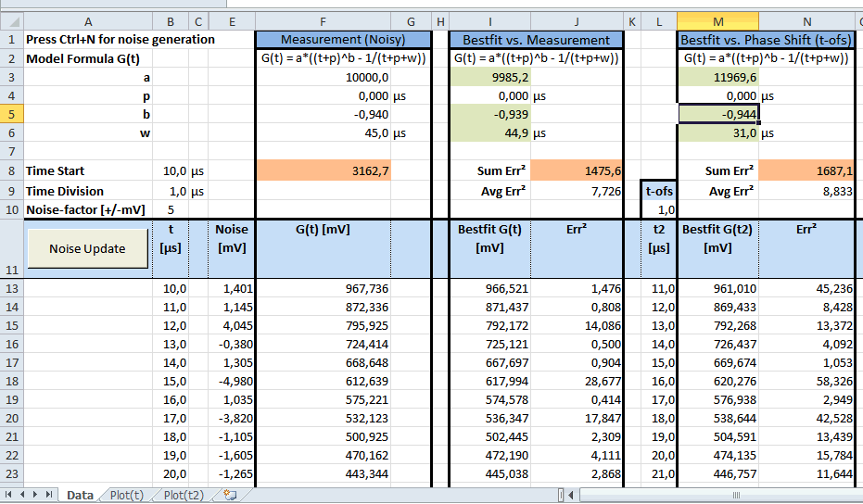Select the green bestfit a value 9985,2
The image size is (863, 504).
coord(490,78)
